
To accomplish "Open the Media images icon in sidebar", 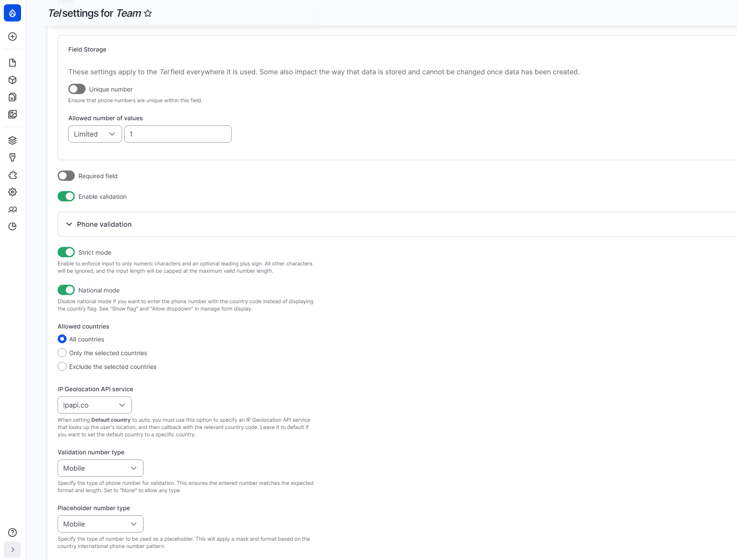I will pyautogui.click(x=12, y=114).
